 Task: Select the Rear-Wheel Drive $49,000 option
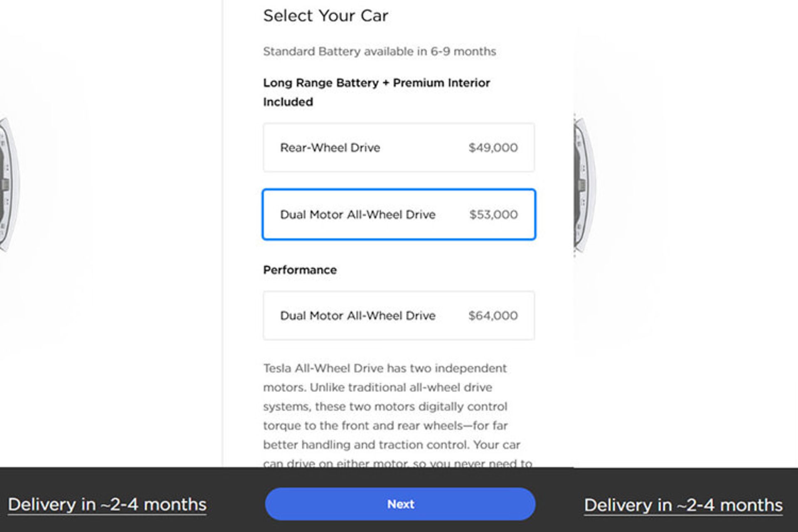coord(398,147)
